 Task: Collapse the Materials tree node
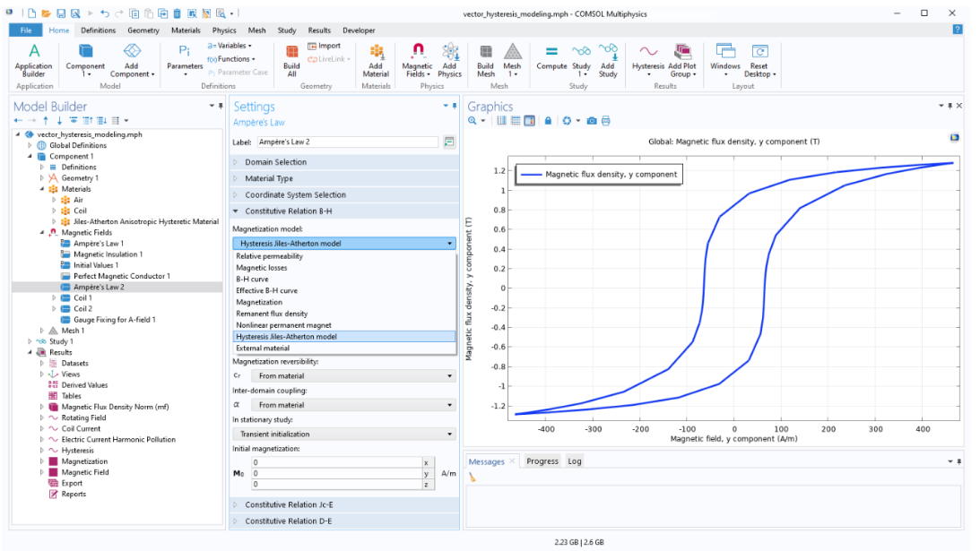pyautogui.click(x=42, y=189)
